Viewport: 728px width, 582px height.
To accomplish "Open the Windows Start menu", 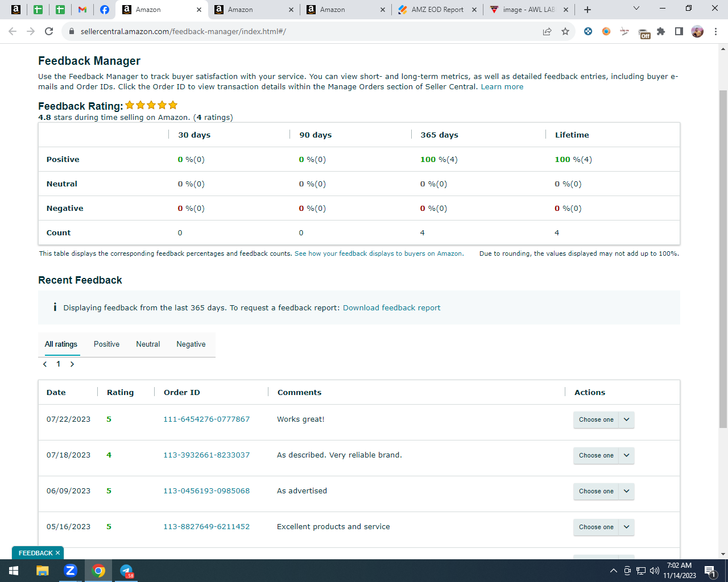I will click(x=14, y=571).
